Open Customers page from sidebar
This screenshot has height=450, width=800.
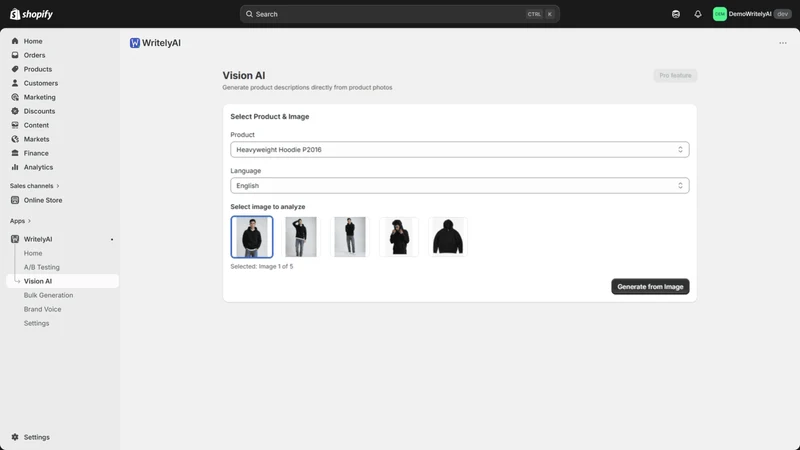(41, 83)
